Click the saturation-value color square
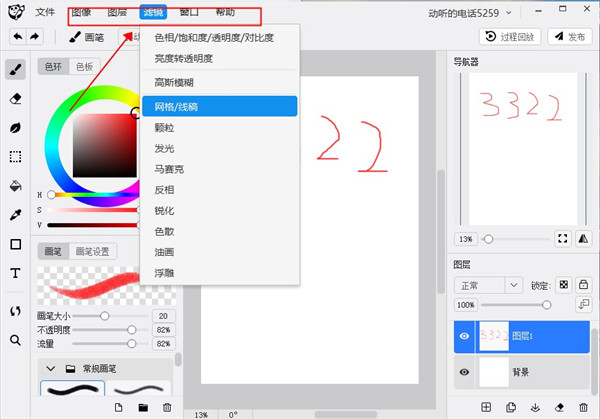This screenshot has width=600, height=419. [x=104, y=145]
